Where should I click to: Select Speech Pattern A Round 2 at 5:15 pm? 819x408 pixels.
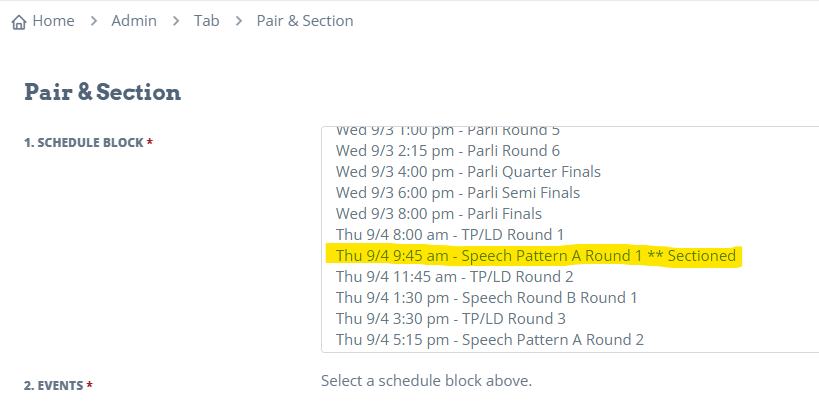tap(570, 340)
